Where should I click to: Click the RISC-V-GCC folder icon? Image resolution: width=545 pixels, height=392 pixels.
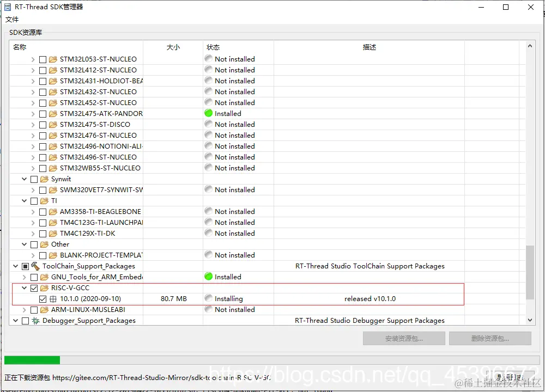coord(44,288)
